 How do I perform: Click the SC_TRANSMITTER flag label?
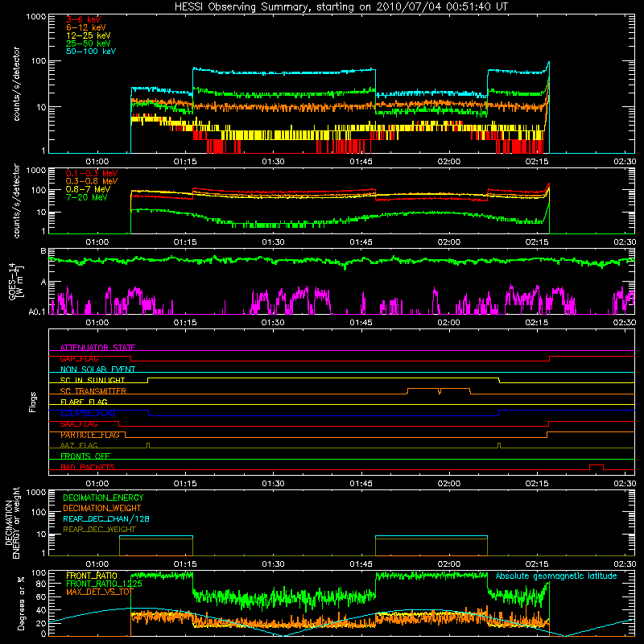tap(93, 390)
